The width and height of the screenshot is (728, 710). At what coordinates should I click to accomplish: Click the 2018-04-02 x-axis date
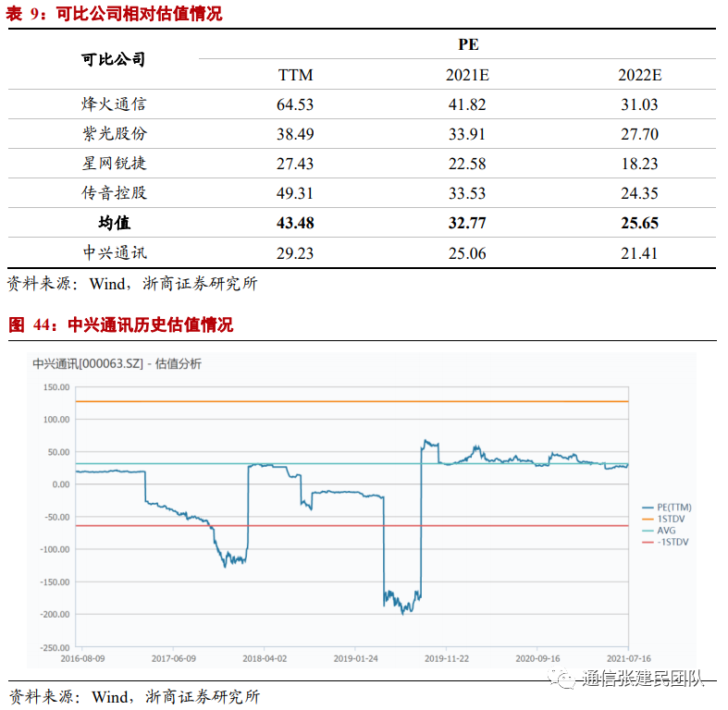[265, 658]
